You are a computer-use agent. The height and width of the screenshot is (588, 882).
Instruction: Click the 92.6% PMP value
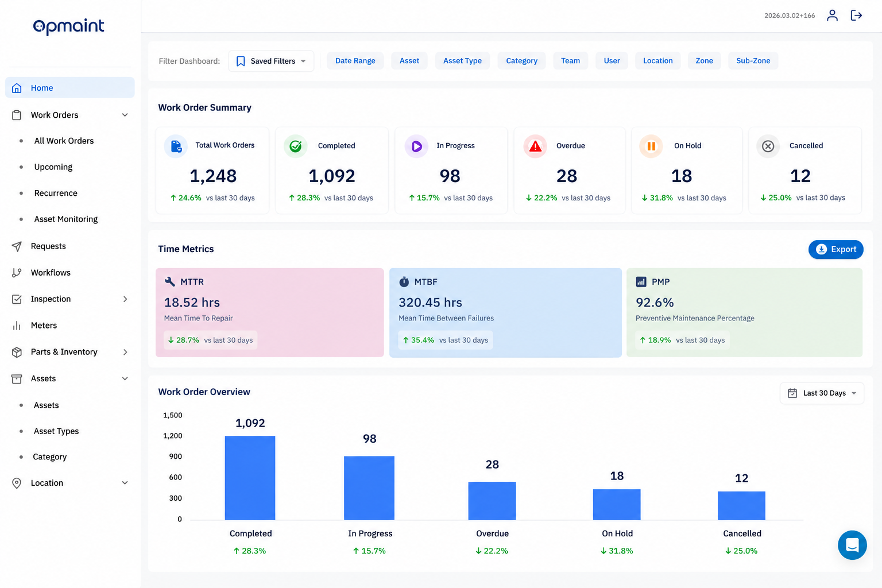click(655, 303)
